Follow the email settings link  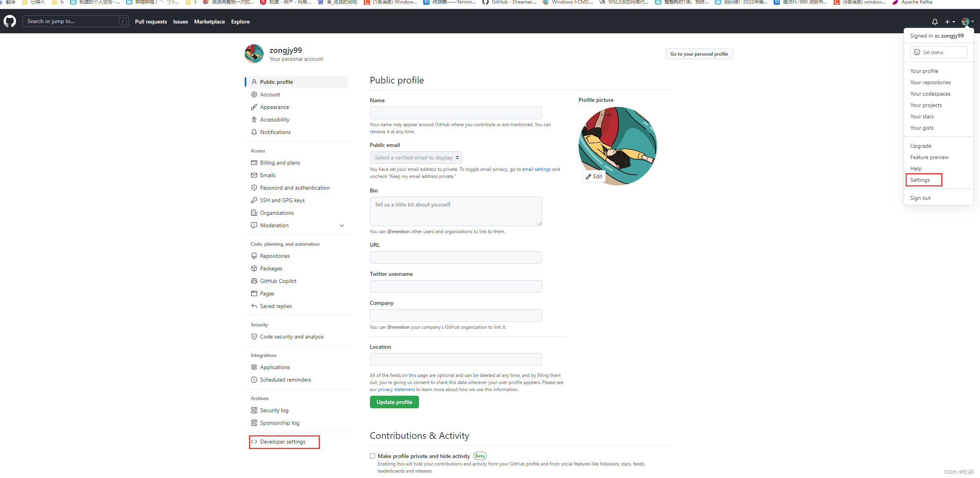point(536,169)
